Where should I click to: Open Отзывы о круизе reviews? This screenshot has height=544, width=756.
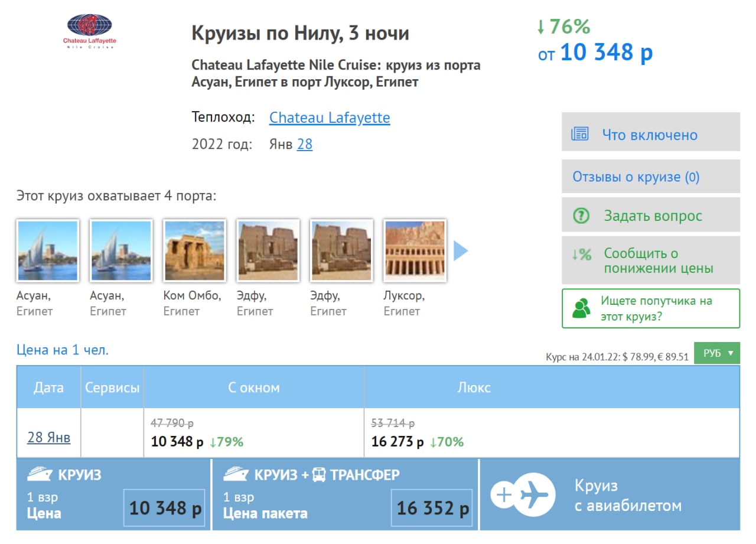click(x=636, y=177)
